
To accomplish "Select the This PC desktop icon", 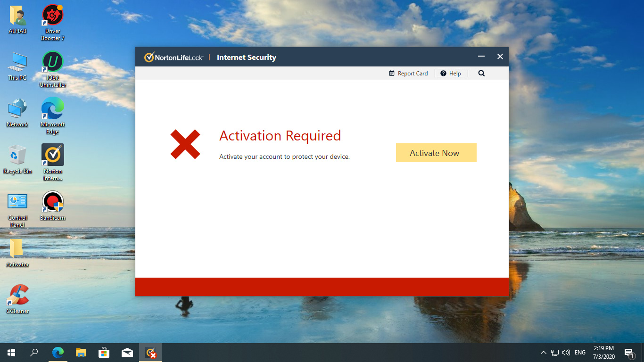I will pos(17,66).
